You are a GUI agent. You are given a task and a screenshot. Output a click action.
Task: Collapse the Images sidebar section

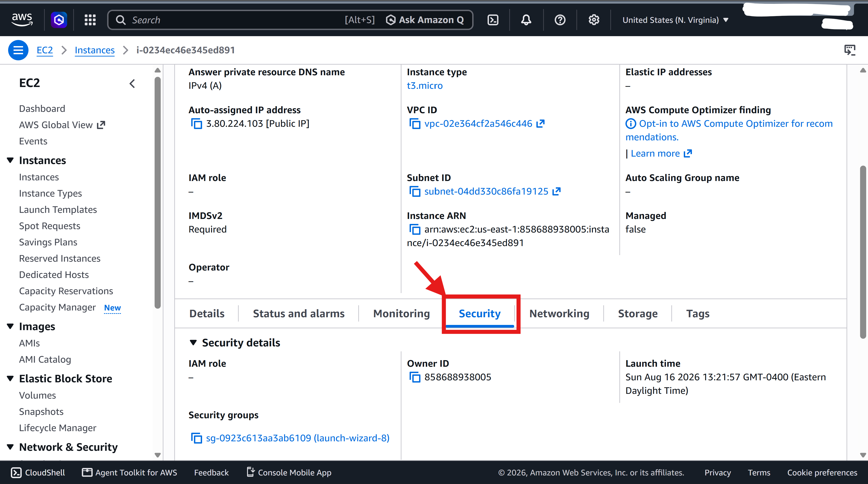(x=10, y=326)
